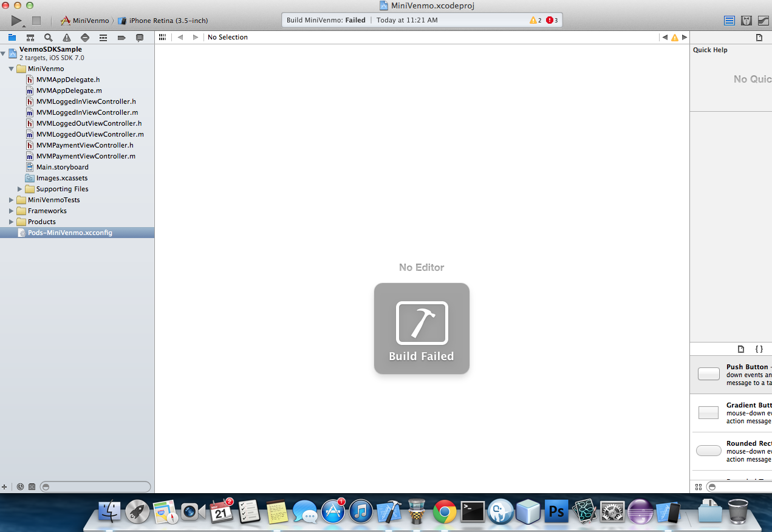The image size is (772, 532).
Task: Open Photoshop from the Dock
Action: (556, 512)
